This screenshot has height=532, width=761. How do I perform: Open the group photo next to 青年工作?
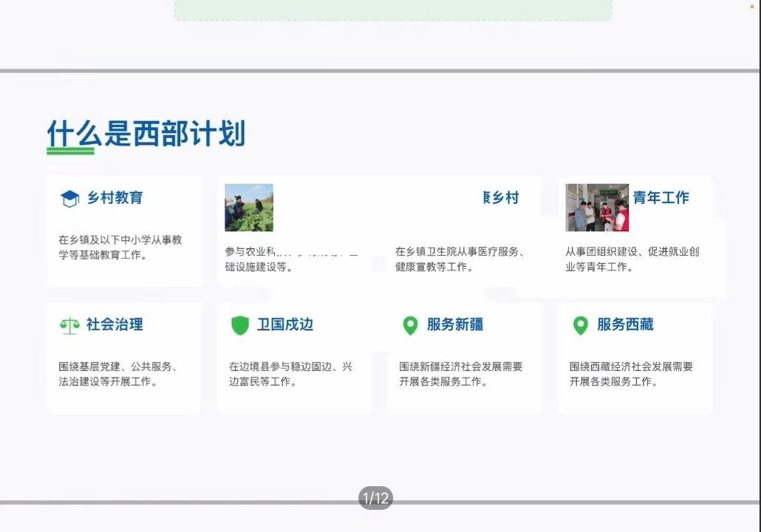pos(597,208)
